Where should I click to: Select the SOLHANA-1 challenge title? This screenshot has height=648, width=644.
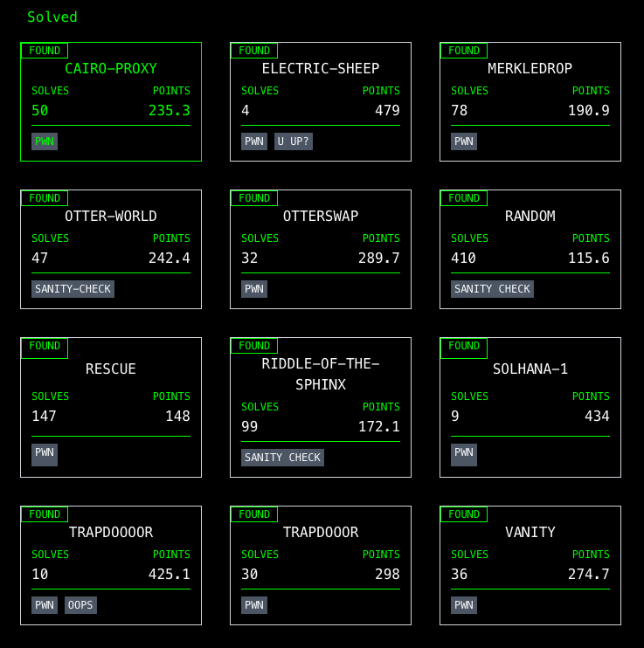click(530, 369)
